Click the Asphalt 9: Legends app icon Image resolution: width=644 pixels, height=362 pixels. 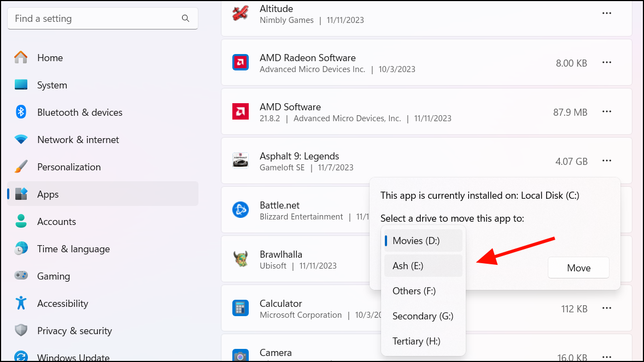[240, 161]
